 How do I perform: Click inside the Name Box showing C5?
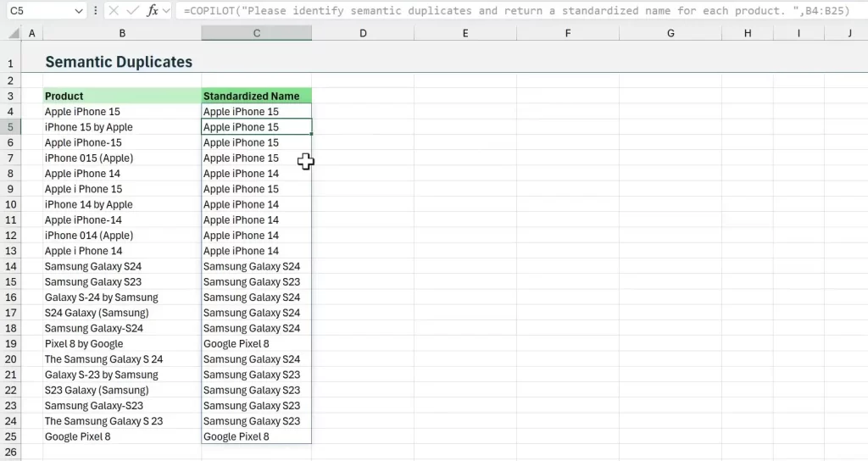pos(38,11)
